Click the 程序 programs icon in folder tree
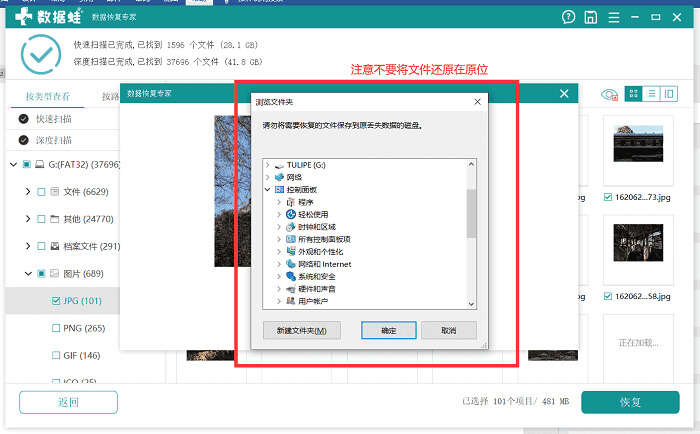Screen dimensions: 700x434 [x=291, y=202]
